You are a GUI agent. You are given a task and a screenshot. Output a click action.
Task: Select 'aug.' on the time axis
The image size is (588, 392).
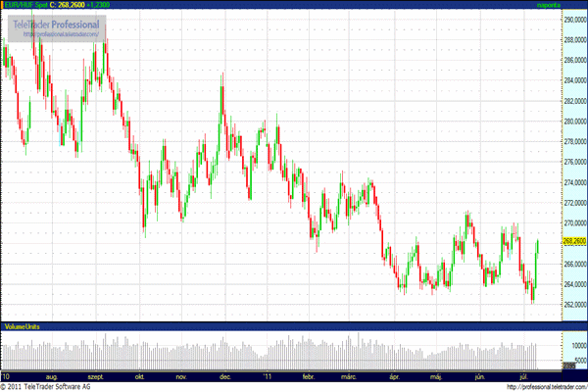point(54,375)
